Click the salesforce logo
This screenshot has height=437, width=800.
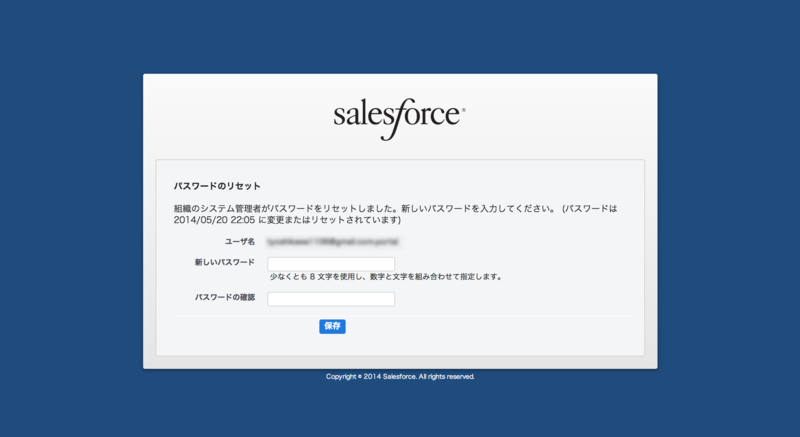(x=399, y=119)
